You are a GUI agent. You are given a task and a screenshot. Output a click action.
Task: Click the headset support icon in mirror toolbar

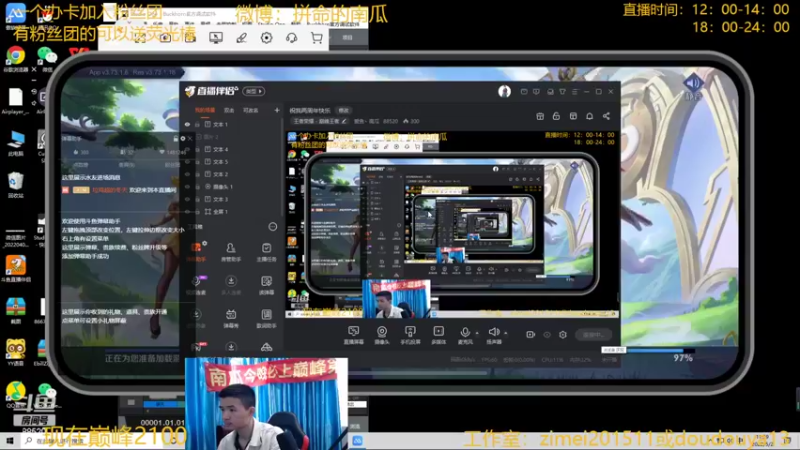291,38
